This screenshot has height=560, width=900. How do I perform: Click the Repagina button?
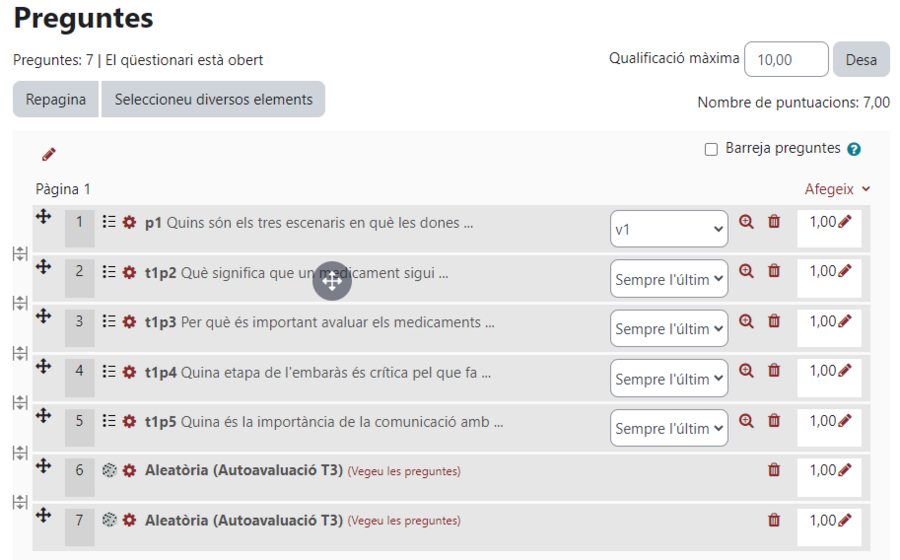[56, 99]
